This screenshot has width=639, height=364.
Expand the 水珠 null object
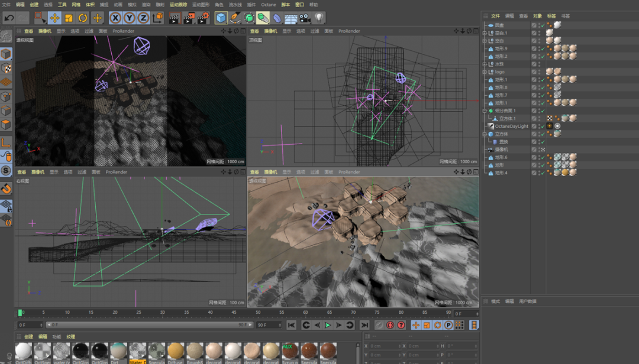tap(485, 64)
